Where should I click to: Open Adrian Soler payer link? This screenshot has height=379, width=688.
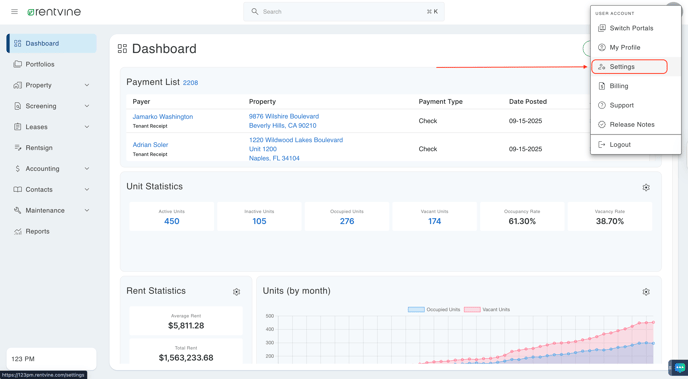coord(150,144)
